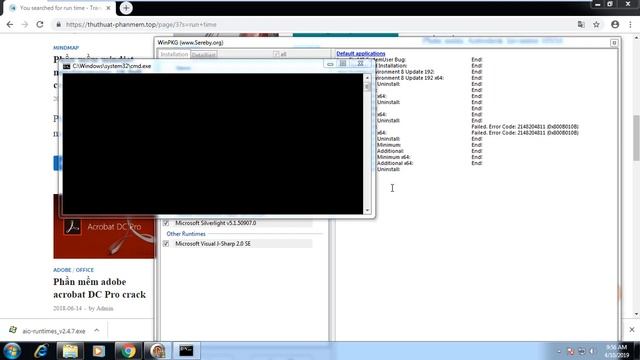Click first 'Failed. Error Code: 2148204811' log line
Viewport: 640px width, 360px height.
[x=524, y=127]
